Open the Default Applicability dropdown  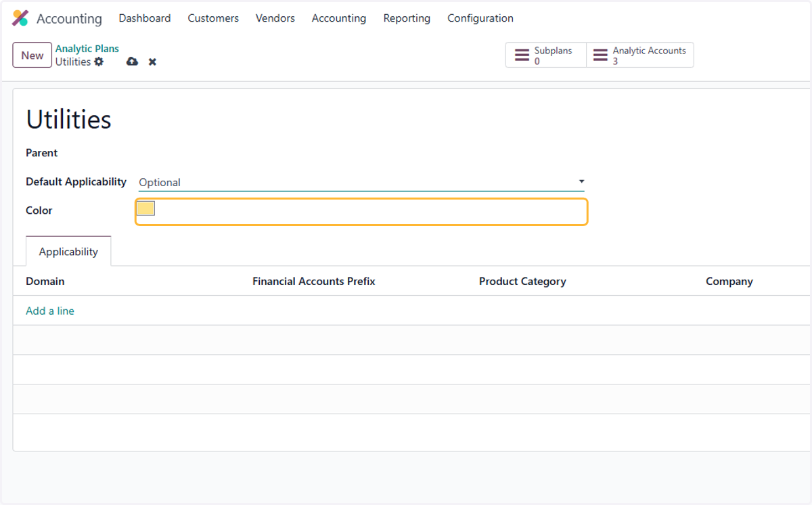(x=361, y=182)
